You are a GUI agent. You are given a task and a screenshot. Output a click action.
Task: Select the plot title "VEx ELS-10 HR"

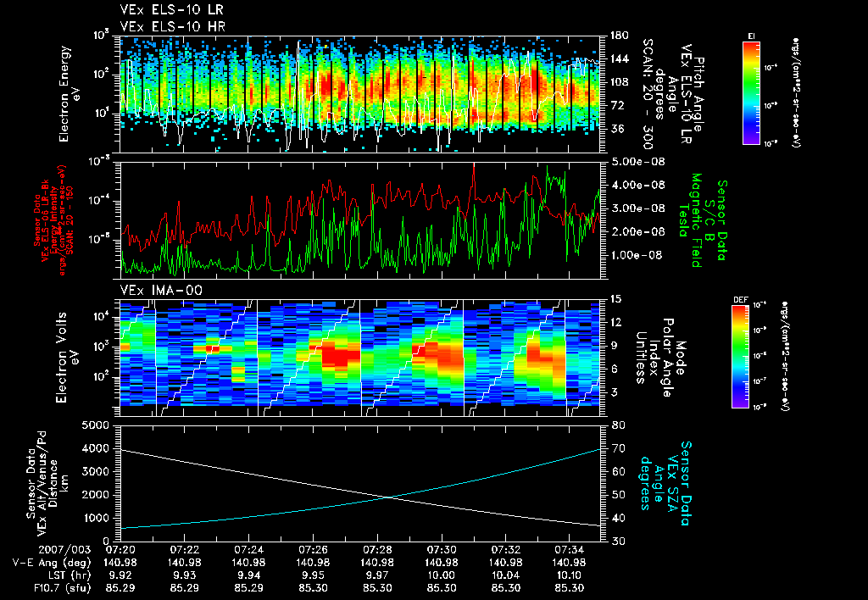click(x=173, y=26)
